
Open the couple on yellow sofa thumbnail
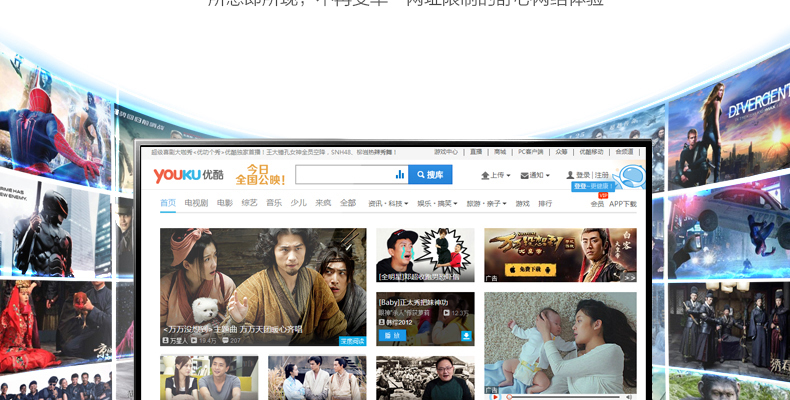[209, 378]
